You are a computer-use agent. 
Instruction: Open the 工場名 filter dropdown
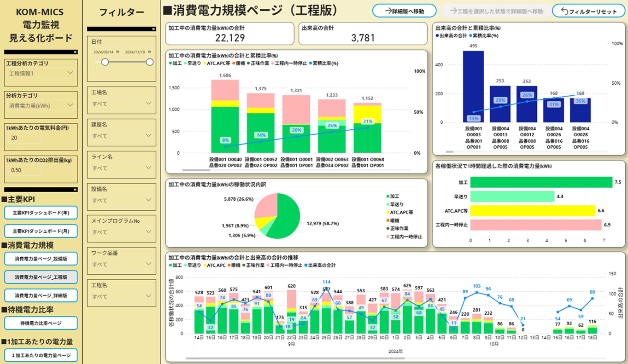click(x=148, y=104)
